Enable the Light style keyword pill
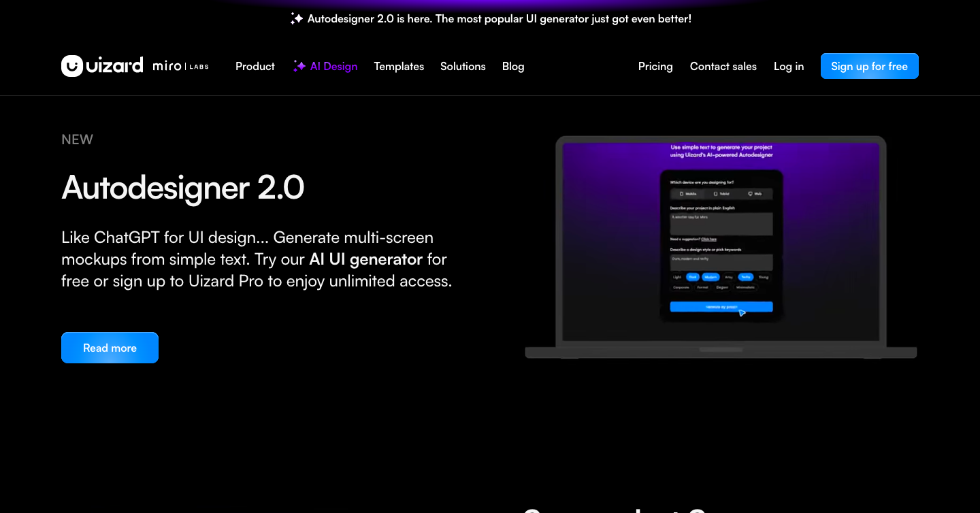The image size is (980, 513). click(x=677, y=277)
